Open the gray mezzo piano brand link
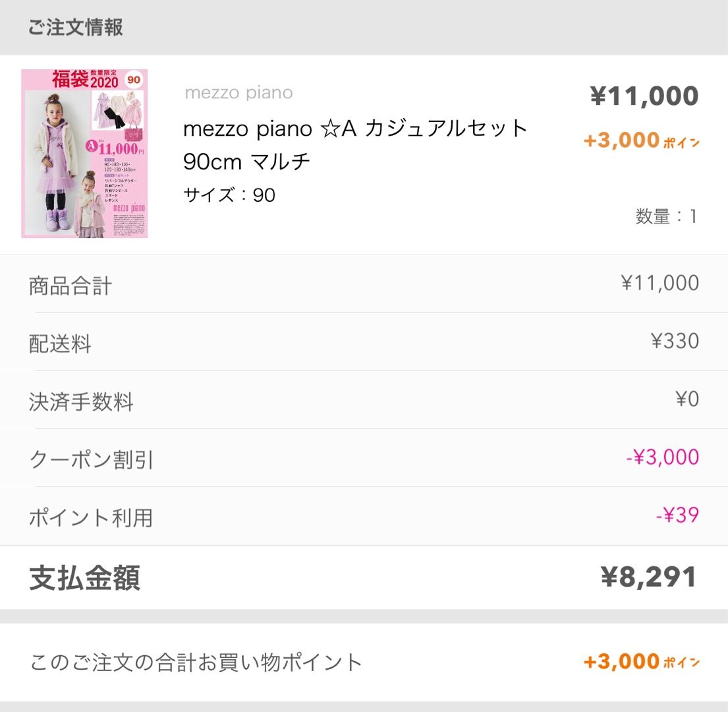The width and height of the screenshot is (728, 712). 238,93
